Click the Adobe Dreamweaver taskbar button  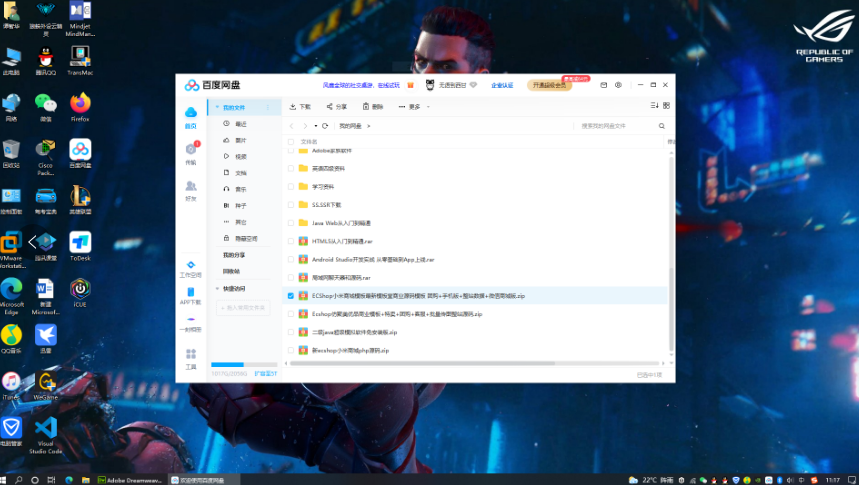point(130,480)
